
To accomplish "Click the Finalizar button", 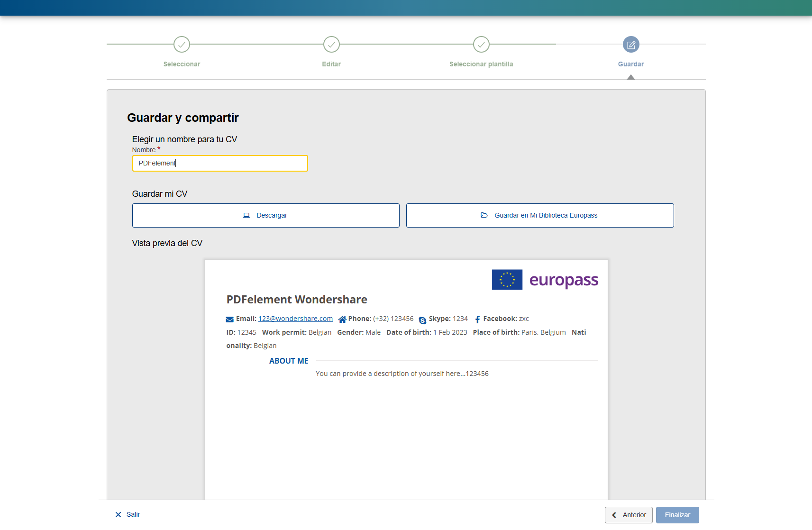I will tap(677, 515).
